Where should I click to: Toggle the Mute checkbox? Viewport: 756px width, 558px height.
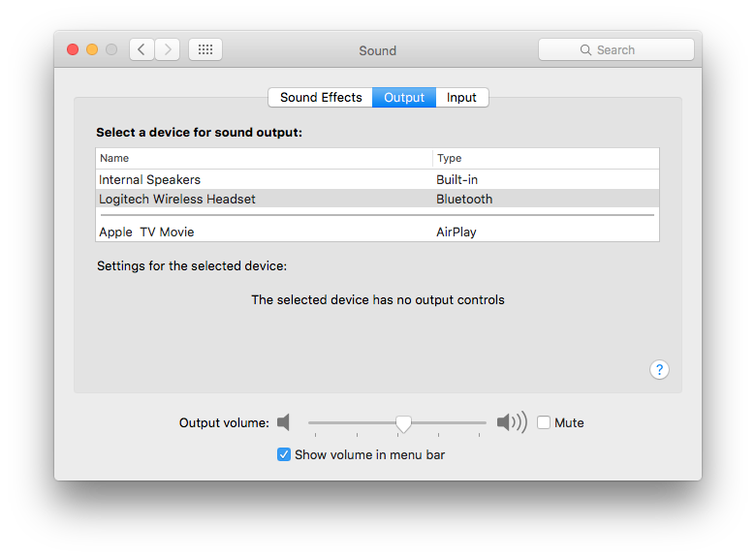(544, 422)
